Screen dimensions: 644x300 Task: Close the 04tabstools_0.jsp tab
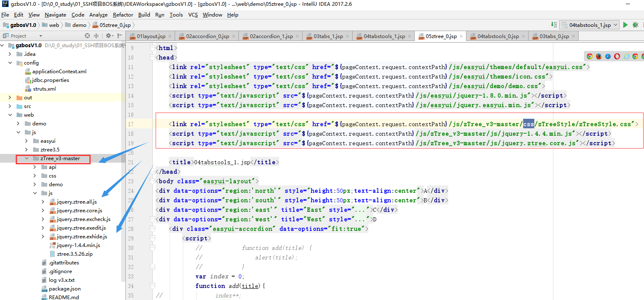tap(523, 36)
